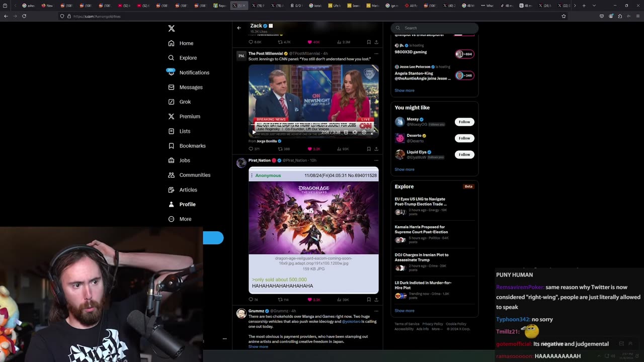Repost The Post Millennial post

pyautogui.click(x=284, y=149)
